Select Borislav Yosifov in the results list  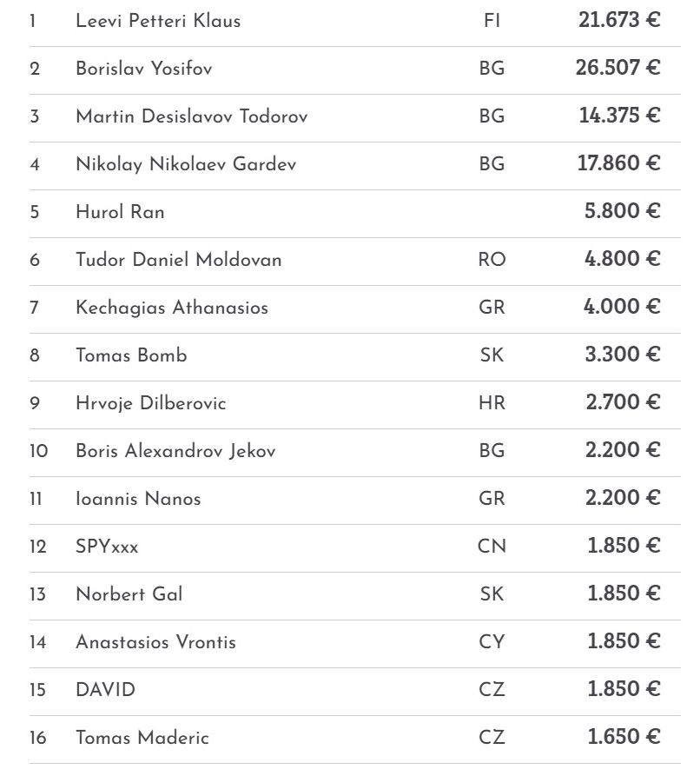click(x=143, y=69)
